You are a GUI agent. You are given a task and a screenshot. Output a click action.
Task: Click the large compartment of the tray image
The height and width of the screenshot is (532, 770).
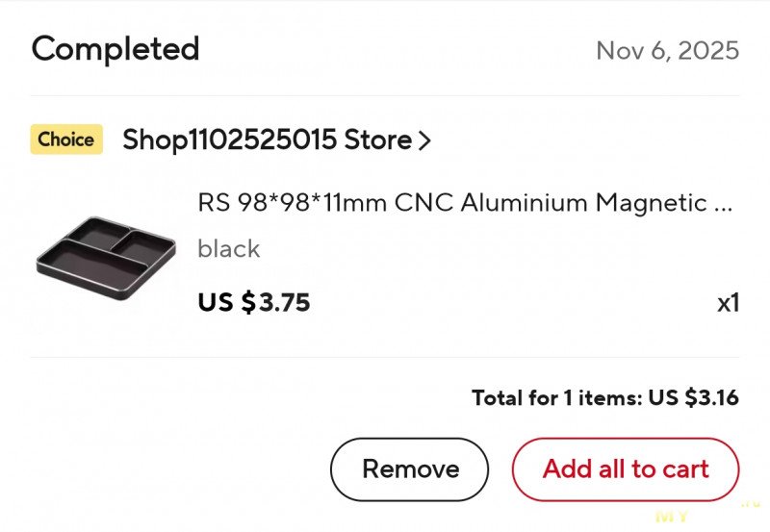pos(91,262)
